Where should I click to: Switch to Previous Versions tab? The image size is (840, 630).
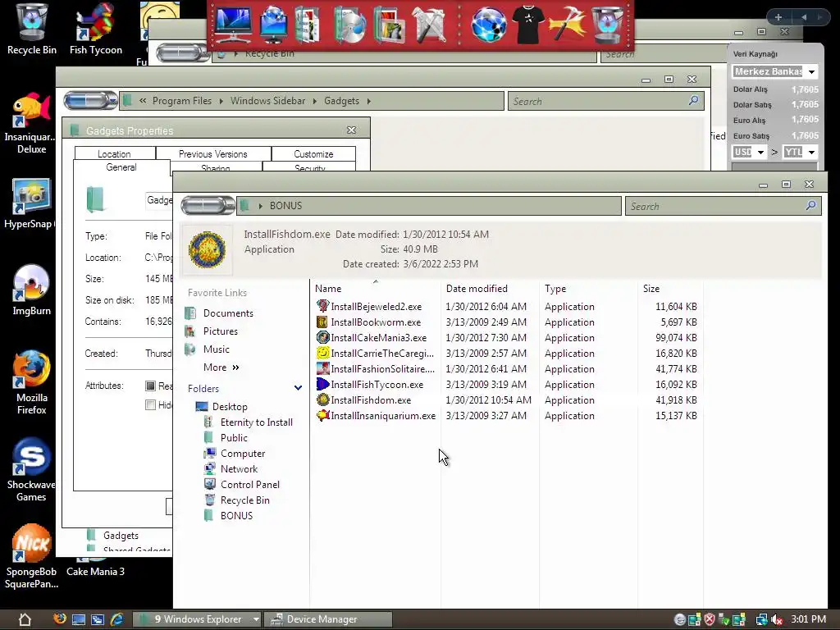[x=213, y=153]
